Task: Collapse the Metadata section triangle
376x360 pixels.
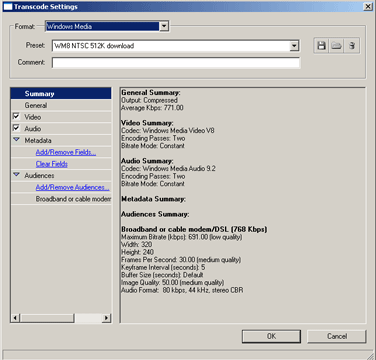Action: 16,140
